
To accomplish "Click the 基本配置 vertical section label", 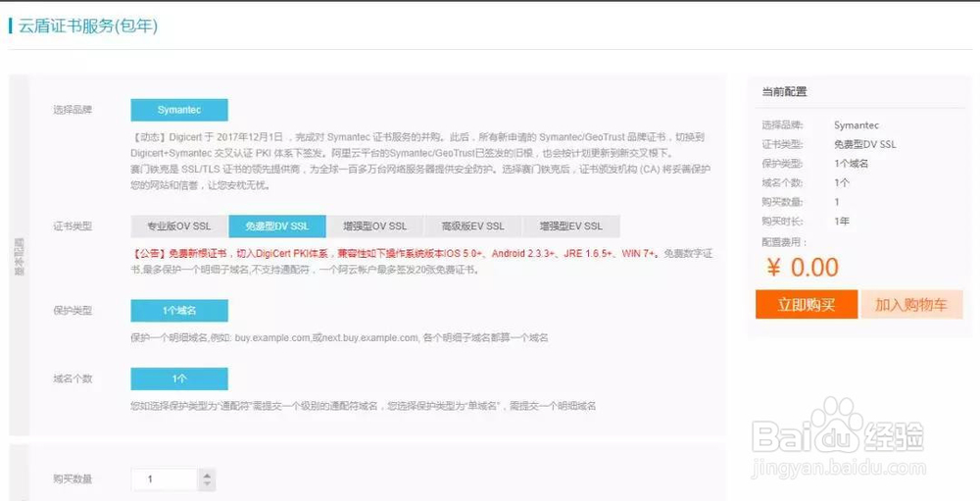I will point(19,257).
